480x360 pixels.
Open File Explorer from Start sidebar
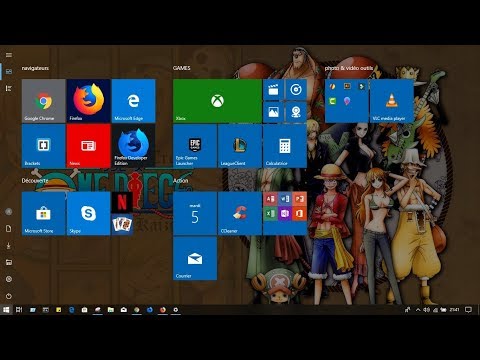[9, 262]
